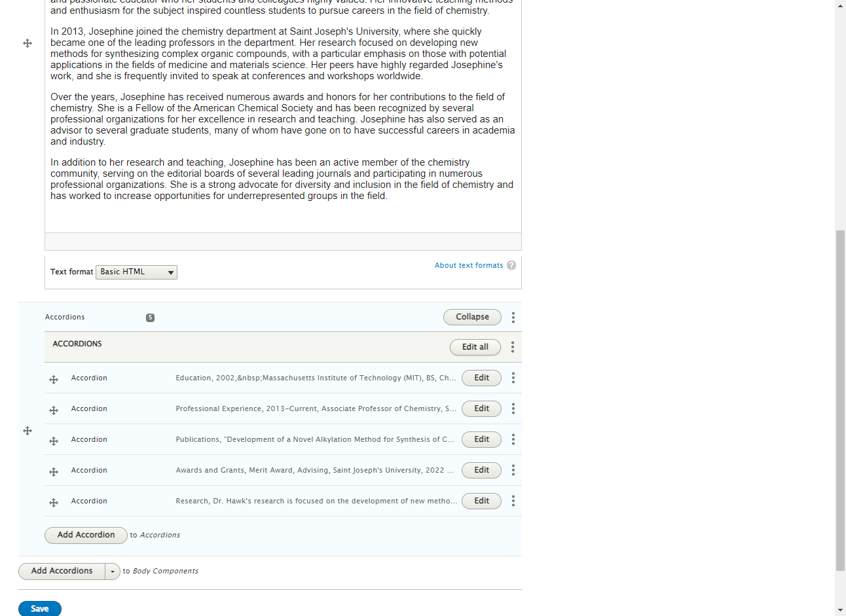Open the About text formats link
Screen dimensions: 846x616
coord(469,265)
